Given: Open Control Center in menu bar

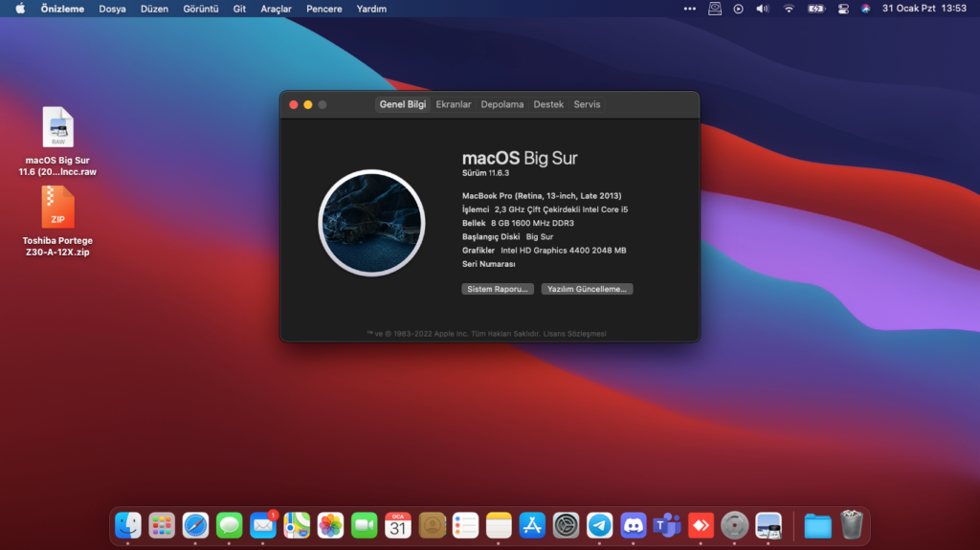Looking at the screenshot, I should 843,9.
